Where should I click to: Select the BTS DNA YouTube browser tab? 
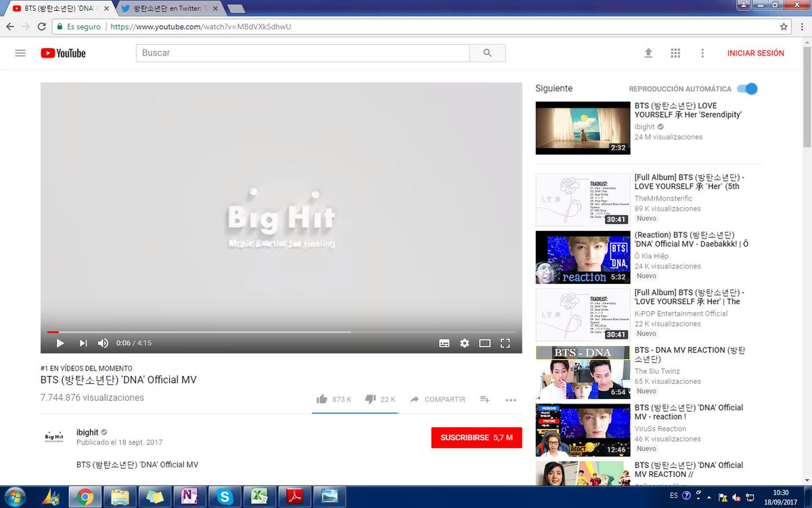60,8
